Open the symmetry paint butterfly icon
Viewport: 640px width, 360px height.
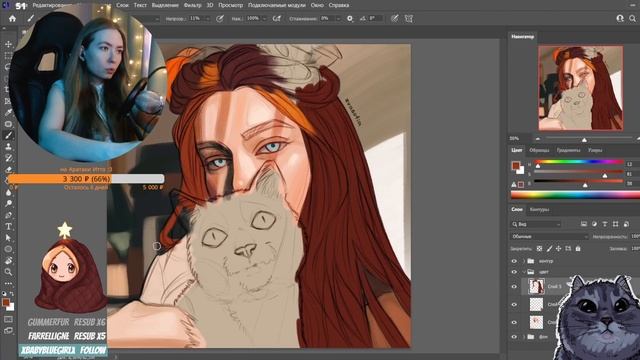(x=409, y=19)
